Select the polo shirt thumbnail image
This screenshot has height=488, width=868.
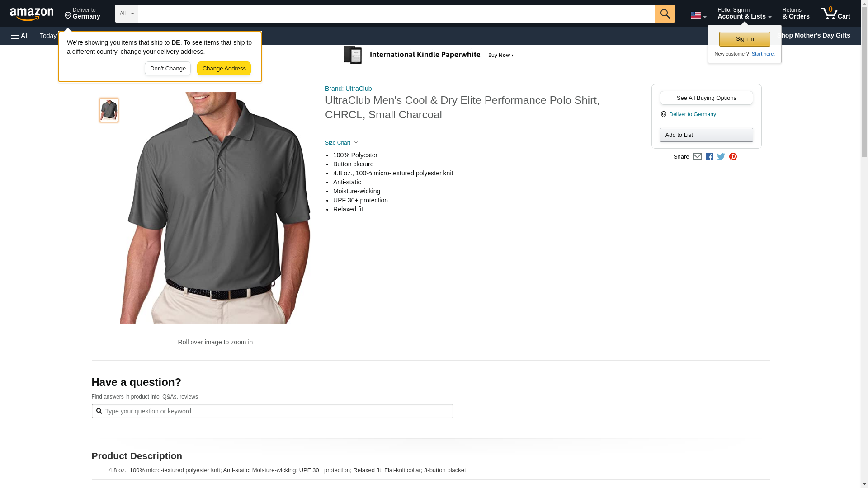[109, 110]
